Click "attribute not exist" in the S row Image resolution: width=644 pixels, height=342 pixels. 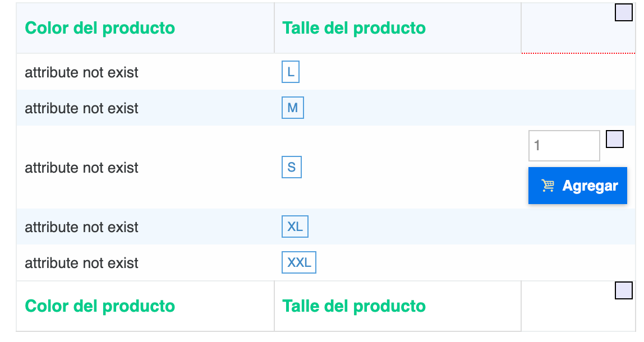point(81,168)
